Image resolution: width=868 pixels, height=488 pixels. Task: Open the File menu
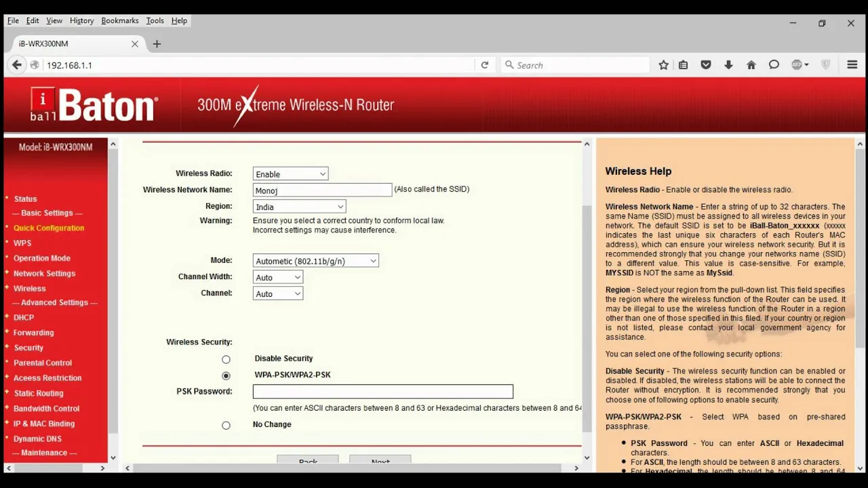pyautogui.click(x=13, y=20)
